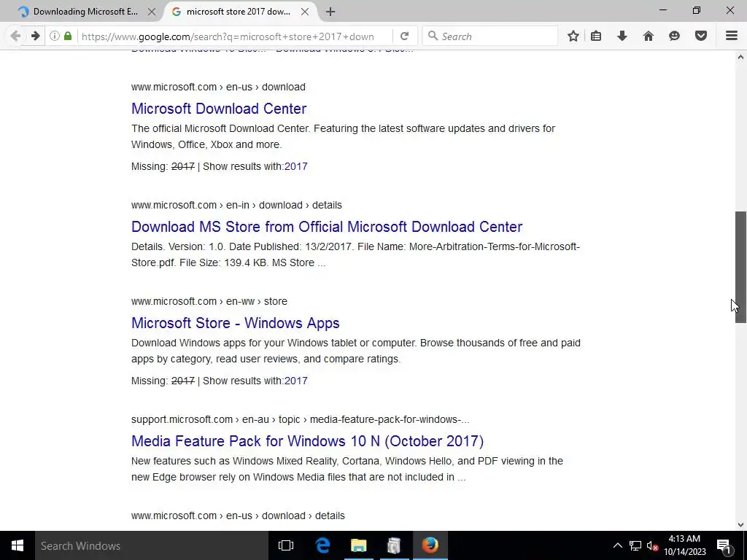Open the Downloads arrow icon

click(x=622, y=36)
